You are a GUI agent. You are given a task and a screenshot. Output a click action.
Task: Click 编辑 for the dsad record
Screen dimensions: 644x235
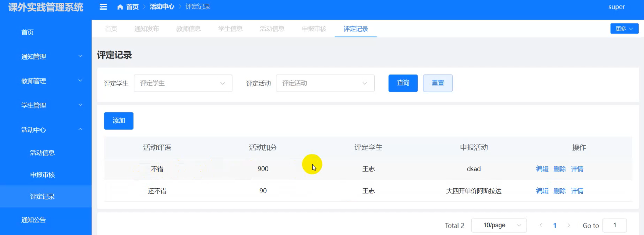point(542,169)
